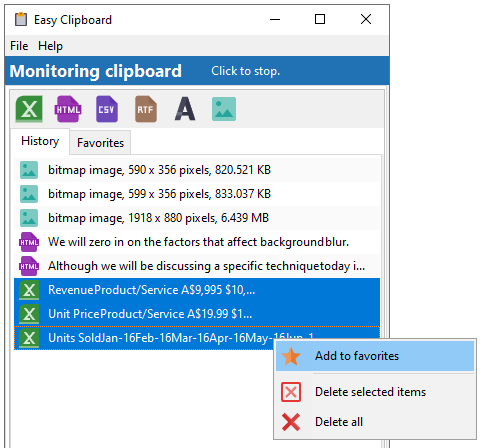Open the Help menu
The width and height of the screenshot is (490, 448).
50,46
